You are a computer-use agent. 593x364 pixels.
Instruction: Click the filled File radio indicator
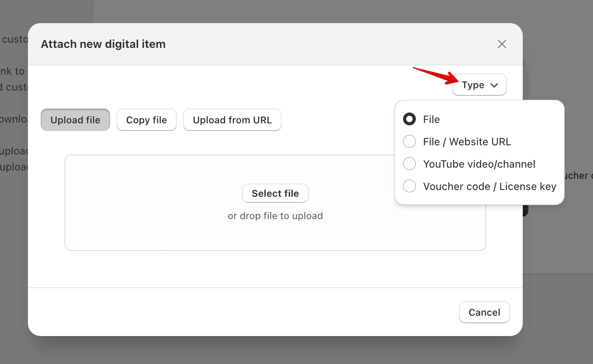tap(409, 119)
